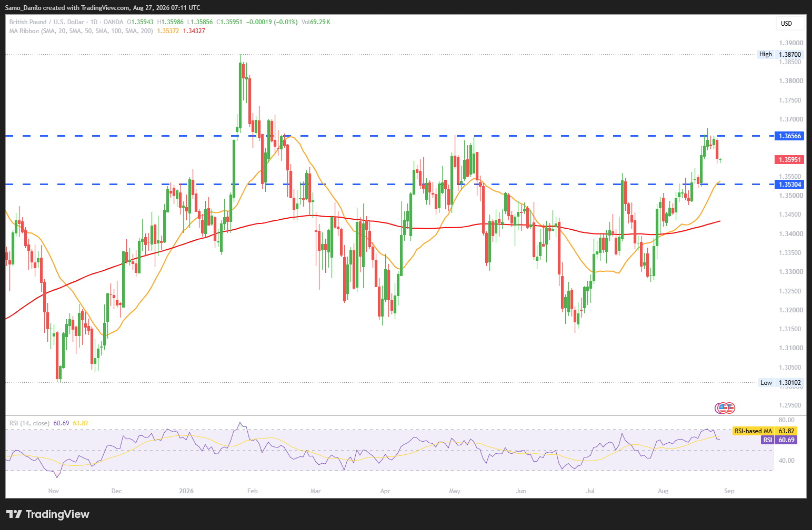Click the low value L1.35856
812x530 pixels.
200,22
